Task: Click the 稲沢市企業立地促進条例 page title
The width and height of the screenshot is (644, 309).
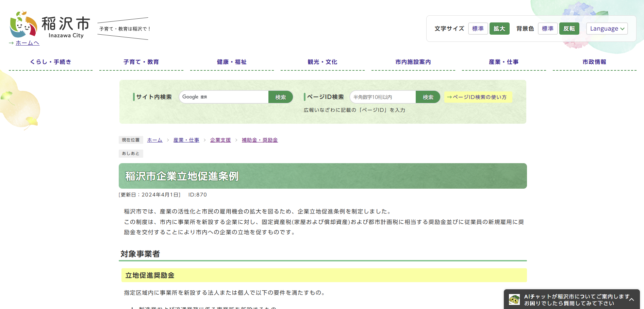Action: tap(182, 176)
